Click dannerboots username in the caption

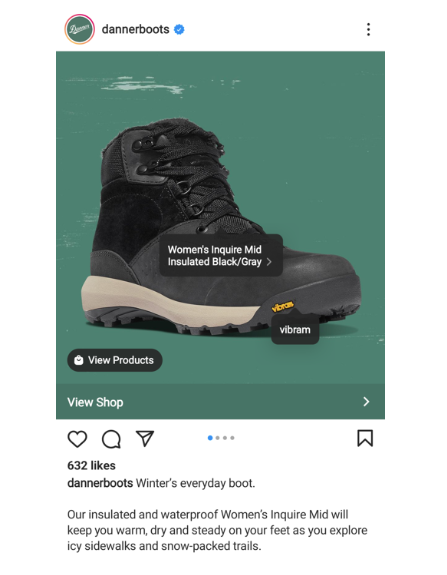coord(100,483)
